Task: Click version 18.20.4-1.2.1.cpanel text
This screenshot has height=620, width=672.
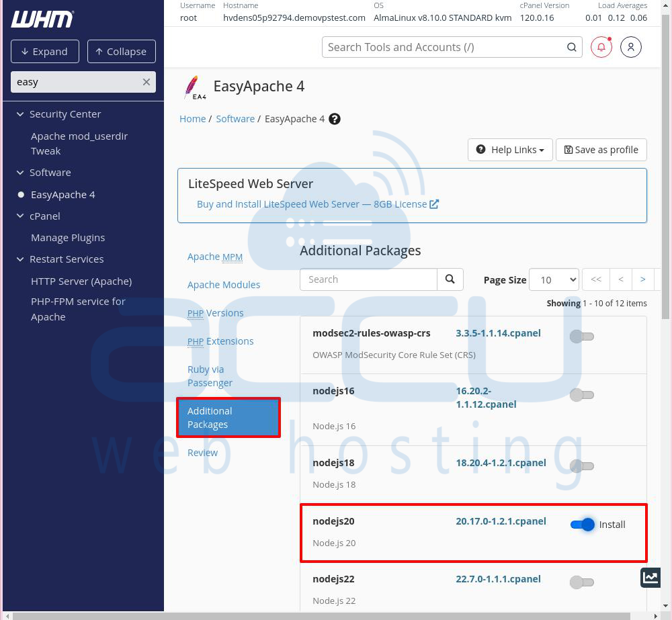Action: [501, 463]
